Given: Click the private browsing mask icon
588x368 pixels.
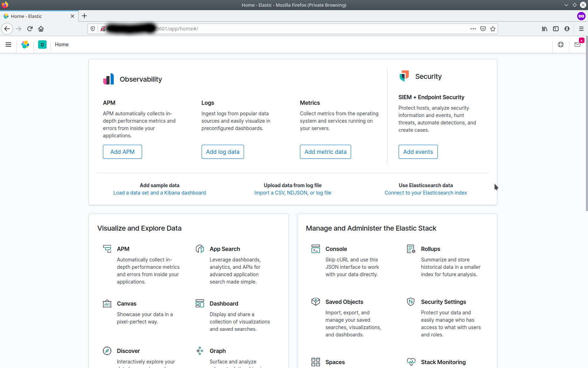Looking at the screenshot, I should pyautogui.click(x=581, y=16).
